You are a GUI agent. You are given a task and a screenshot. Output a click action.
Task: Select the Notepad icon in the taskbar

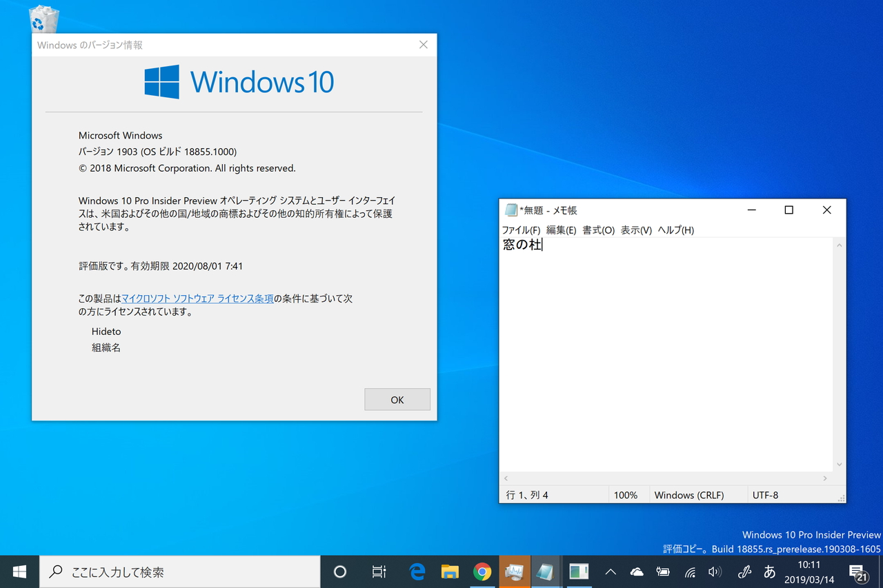click(x=545, y=571)
